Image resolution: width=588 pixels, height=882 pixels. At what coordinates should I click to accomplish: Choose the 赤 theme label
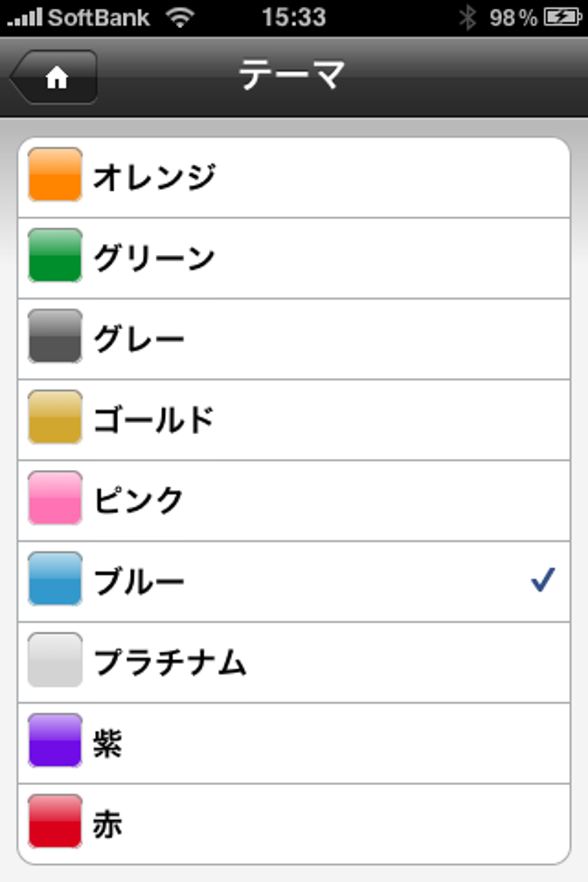108,823
